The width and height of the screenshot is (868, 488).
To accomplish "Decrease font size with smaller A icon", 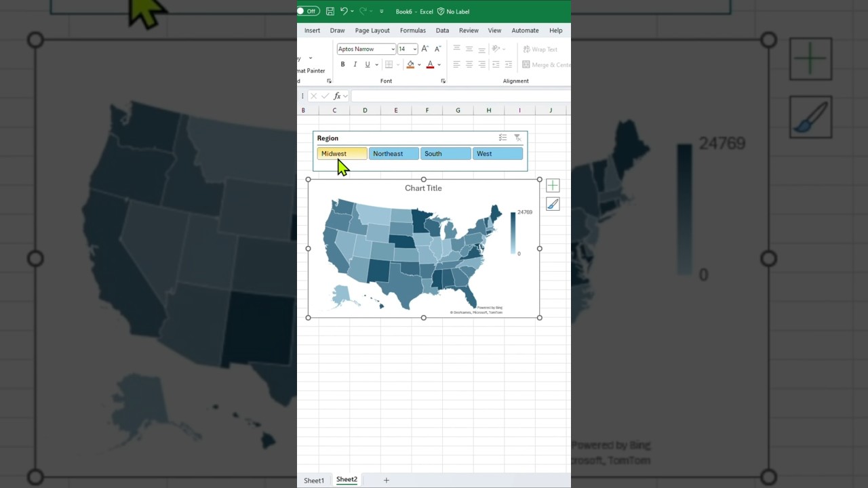I will click(437, 49).
